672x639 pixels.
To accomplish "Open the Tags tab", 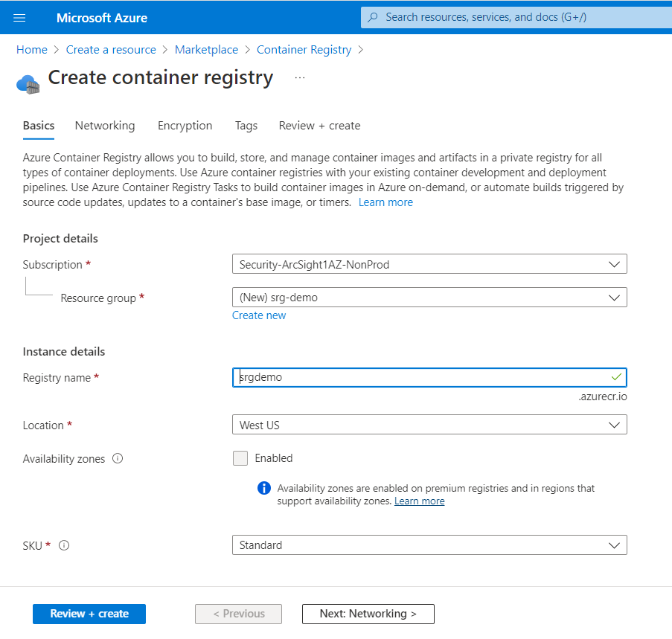I will (x=246, y=126).
